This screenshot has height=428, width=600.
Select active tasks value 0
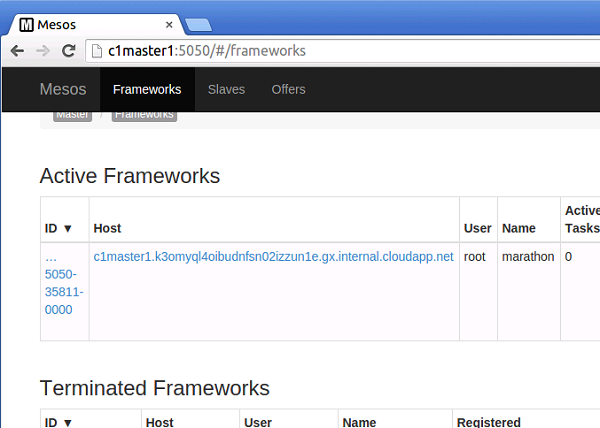[x=568, y=257]
